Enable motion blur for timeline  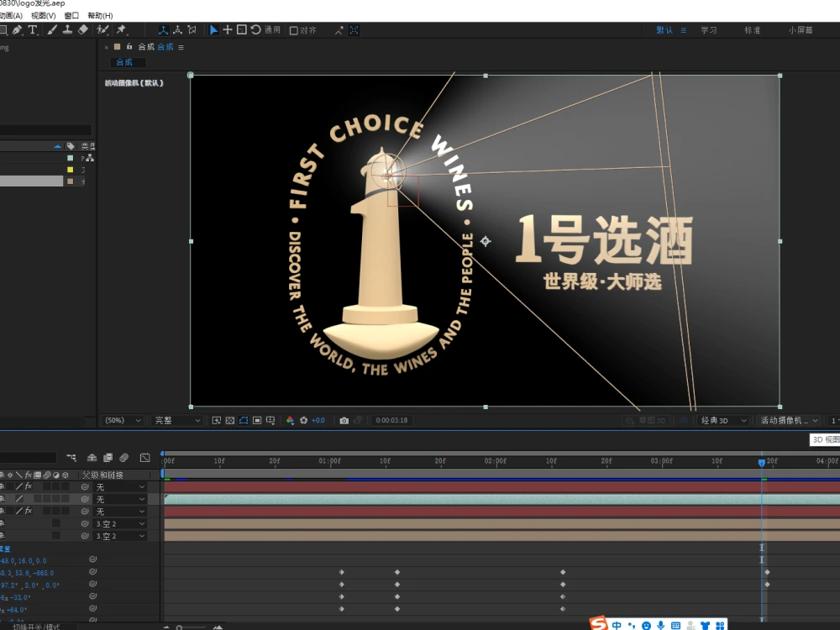(123, 458)
